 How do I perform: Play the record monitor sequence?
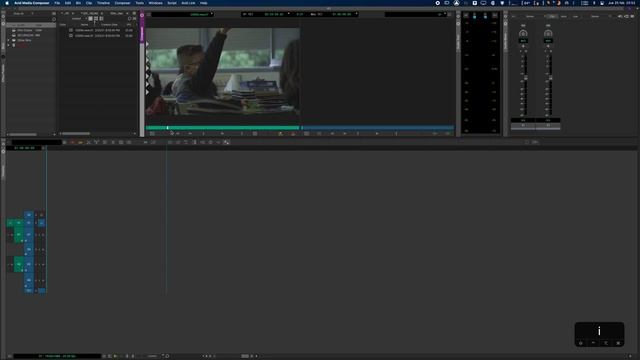377,133
